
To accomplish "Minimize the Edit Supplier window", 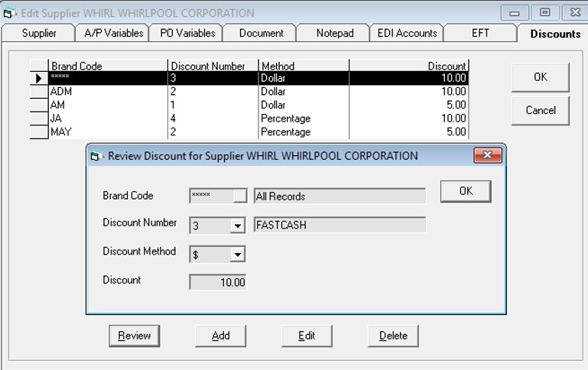I will [515, 13].
